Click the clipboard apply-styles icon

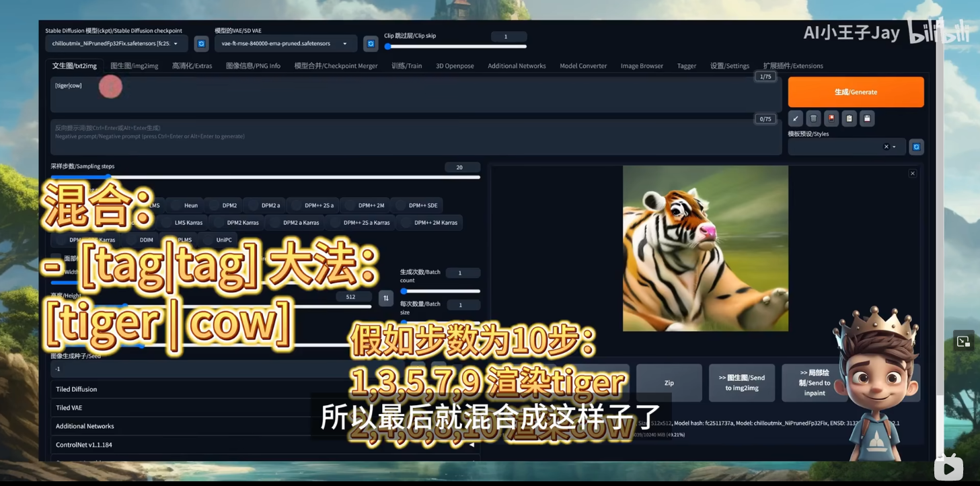849,118
